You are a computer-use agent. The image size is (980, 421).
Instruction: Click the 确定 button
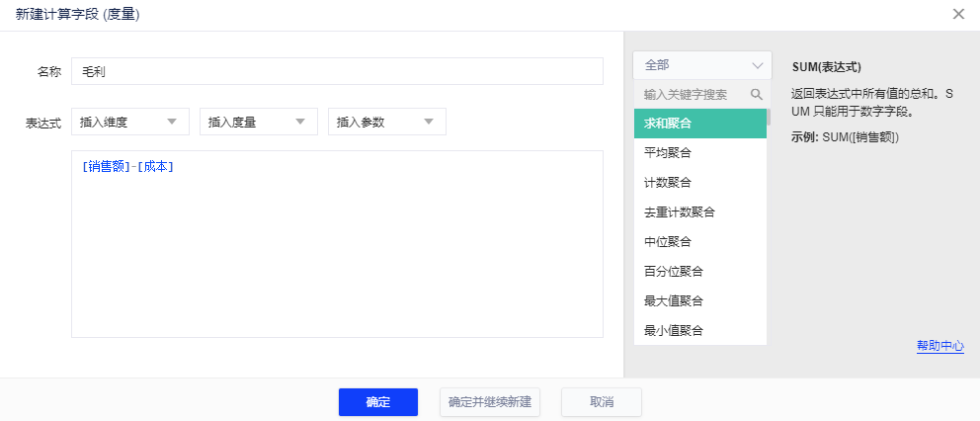377,402
